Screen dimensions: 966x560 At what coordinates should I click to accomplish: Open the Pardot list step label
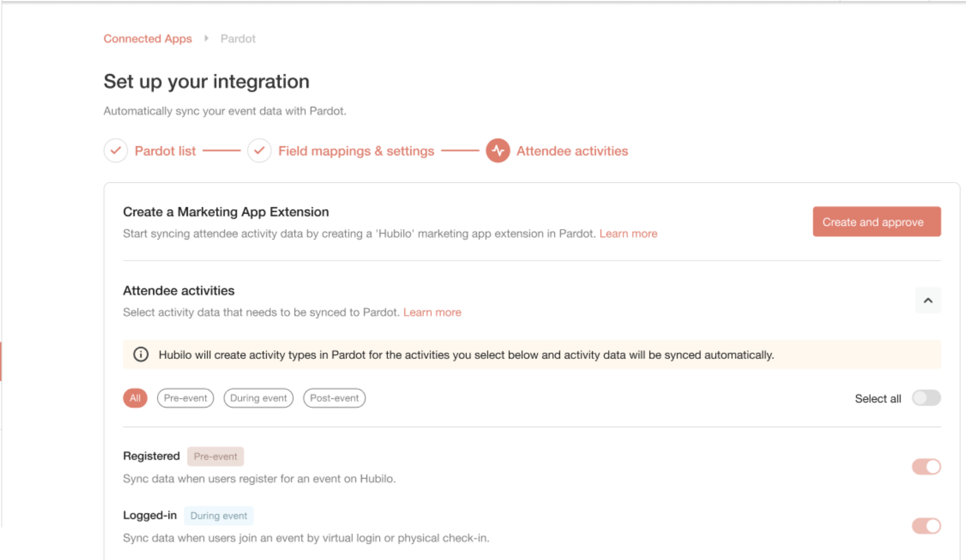[x=165, y=151]
